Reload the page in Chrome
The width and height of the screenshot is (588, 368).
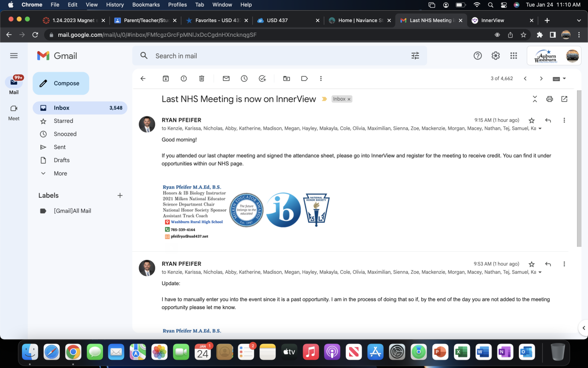35,35
